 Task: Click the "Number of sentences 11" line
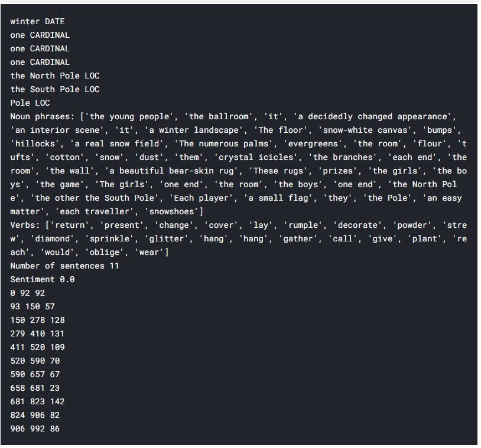click(64, 266)
